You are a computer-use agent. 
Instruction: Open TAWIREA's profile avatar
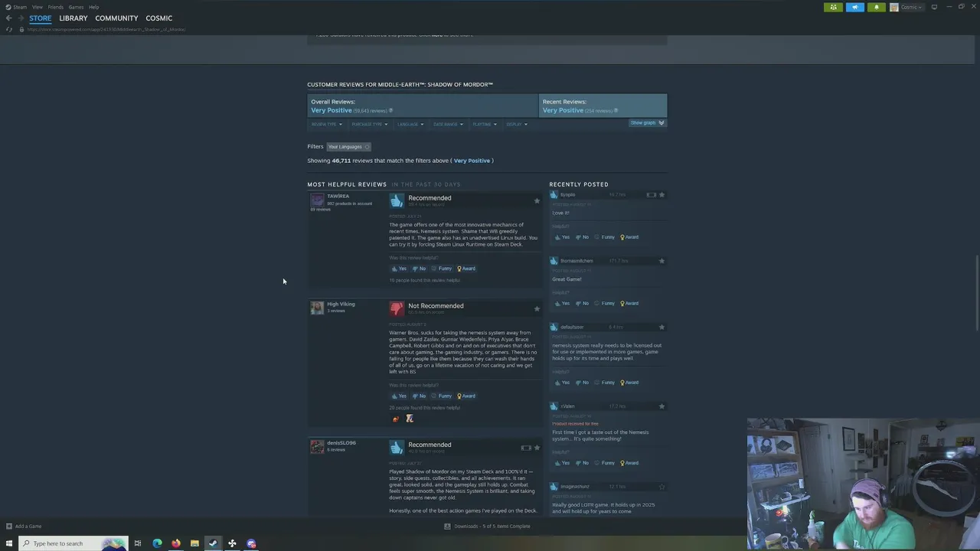(317, 201)
